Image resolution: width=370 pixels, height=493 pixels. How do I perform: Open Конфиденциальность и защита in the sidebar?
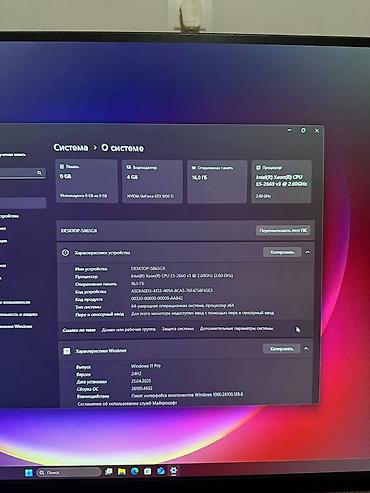[x=19, y=314]
